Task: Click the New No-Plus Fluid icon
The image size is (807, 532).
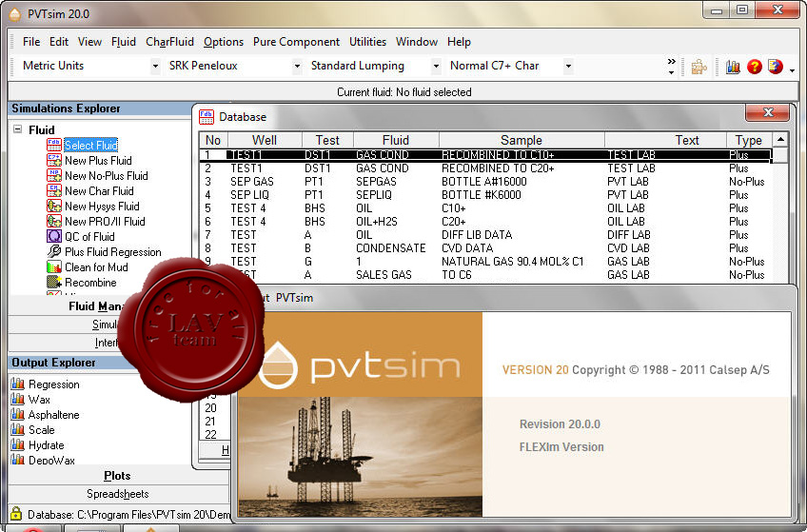Action: click(54, 175)
